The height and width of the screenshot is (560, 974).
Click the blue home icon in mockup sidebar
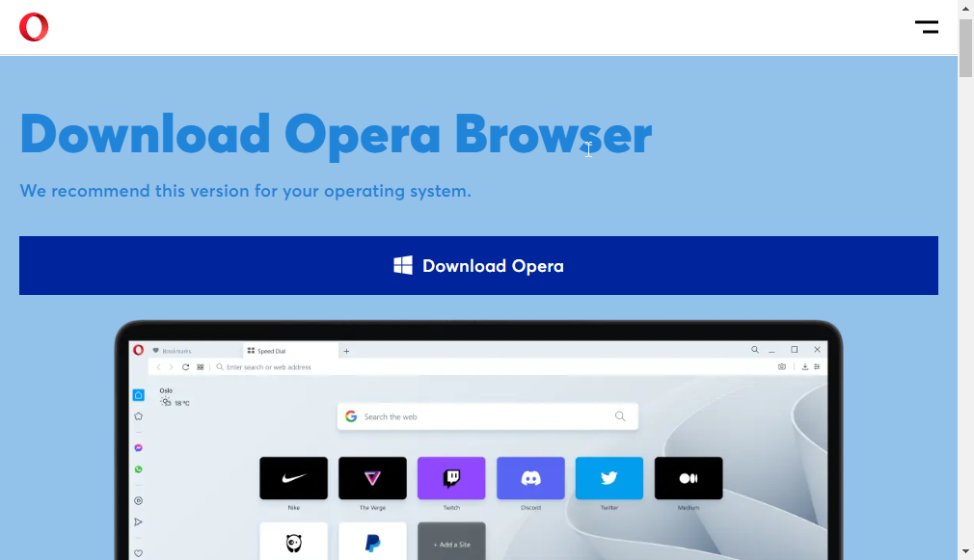point(139,395)
